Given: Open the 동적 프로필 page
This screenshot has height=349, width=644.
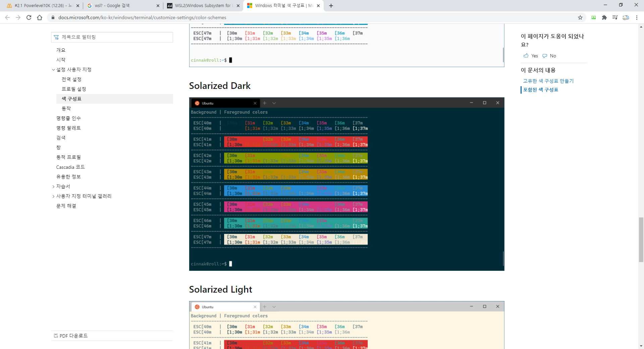Looking at the screenshot, I should (68, 157).
